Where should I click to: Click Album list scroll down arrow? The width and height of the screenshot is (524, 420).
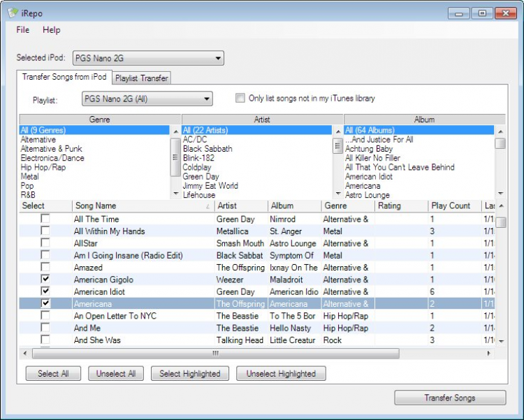pos(500,194)
